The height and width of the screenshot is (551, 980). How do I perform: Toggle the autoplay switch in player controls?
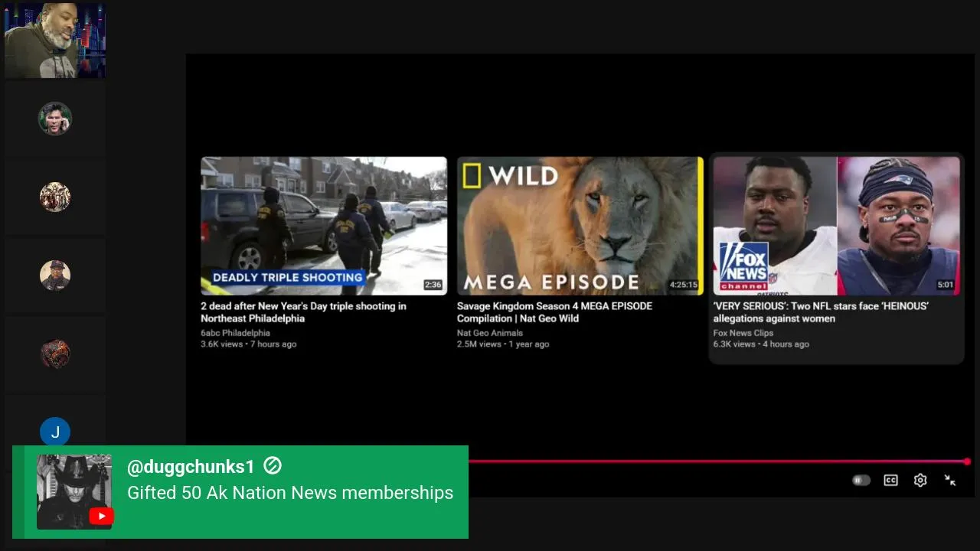(x=861, y=481)
